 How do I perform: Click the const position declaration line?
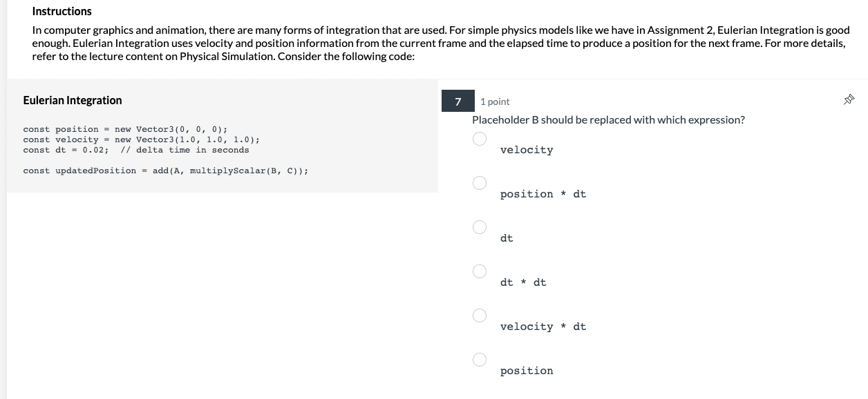click(125, 129)
